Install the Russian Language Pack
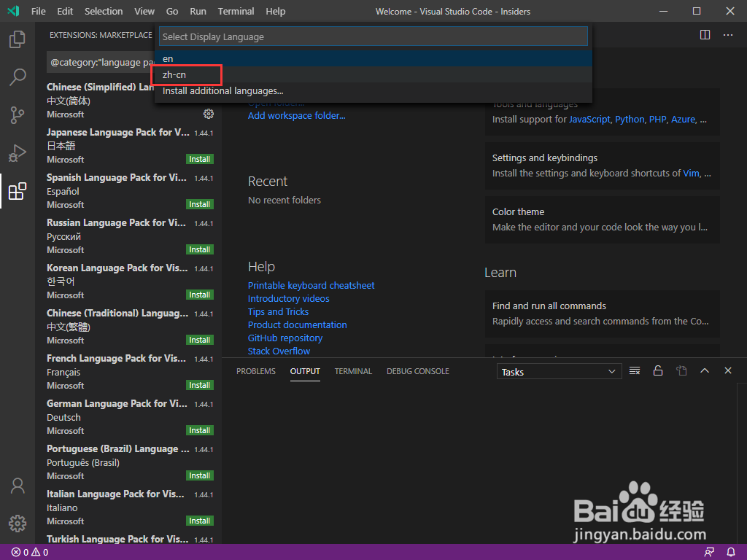The height and width of the screenshot is (560, 747). tap(200, 249)
